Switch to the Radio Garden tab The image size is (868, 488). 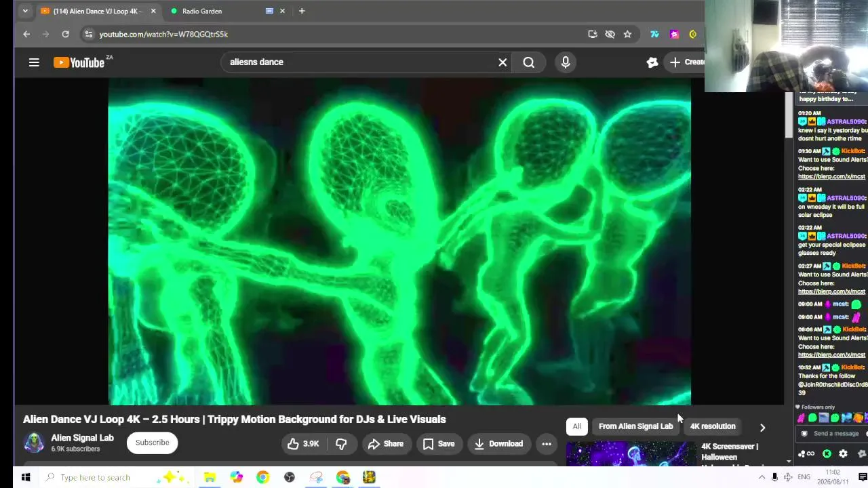217,11
